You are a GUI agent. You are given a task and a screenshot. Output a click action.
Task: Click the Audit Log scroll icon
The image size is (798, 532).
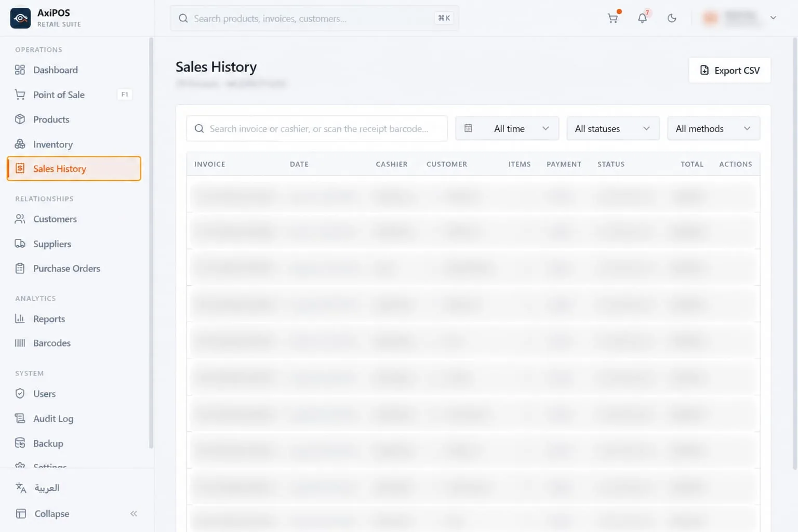coord(20,418)
